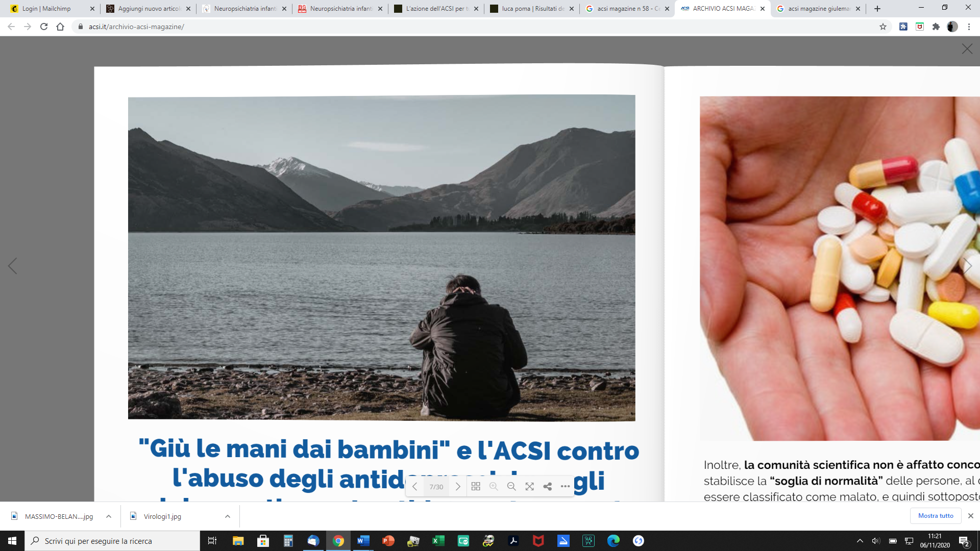Screen dimensions: 980x551
Task: Share the magazine via share icon
Action: 548,487
